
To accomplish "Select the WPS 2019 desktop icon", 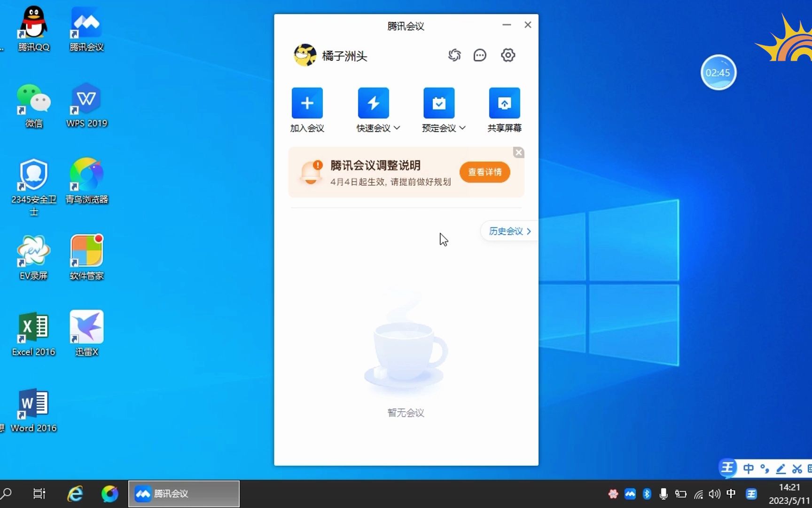I will pyautogui.click(x=86, y=106).
